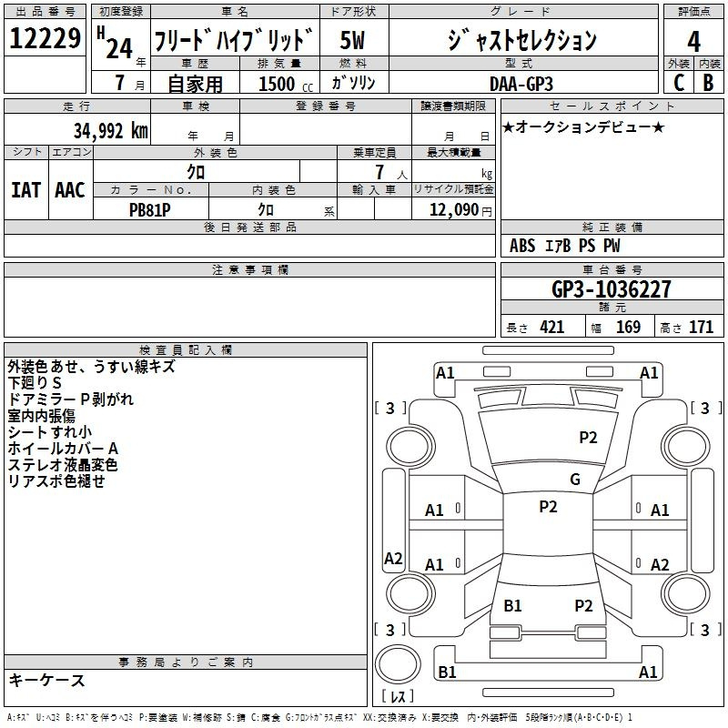728x728 pixels.
Task: Click the overall evaluation score 4
Action: tap(693, 41)
